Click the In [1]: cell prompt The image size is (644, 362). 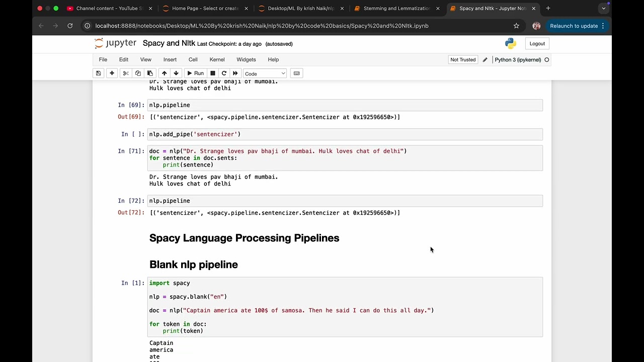pos(133,283)
